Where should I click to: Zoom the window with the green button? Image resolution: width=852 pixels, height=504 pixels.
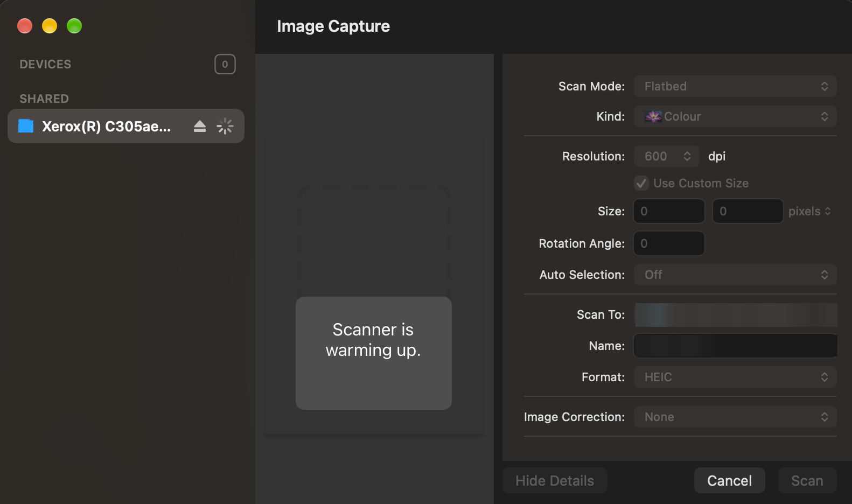(74, 26)
